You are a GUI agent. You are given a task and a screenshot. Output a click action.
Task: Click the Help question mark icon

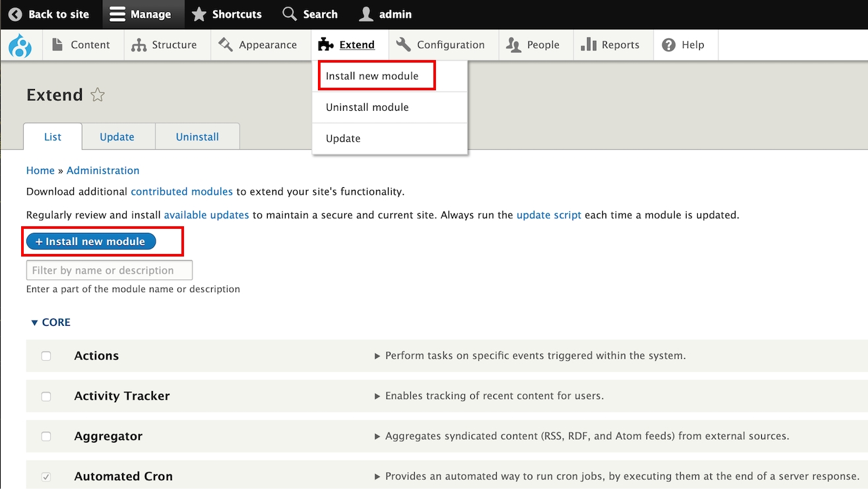click(669, 45)
